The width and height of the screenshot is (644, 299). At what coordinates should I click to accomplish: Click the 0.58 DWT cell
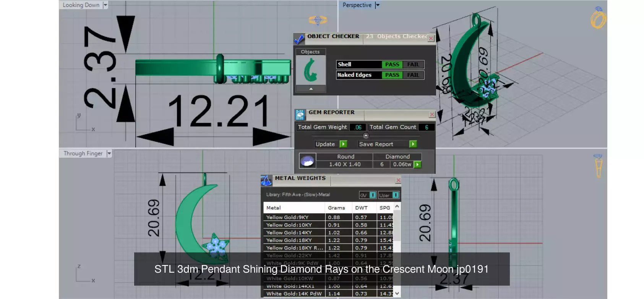pos(365,225)
